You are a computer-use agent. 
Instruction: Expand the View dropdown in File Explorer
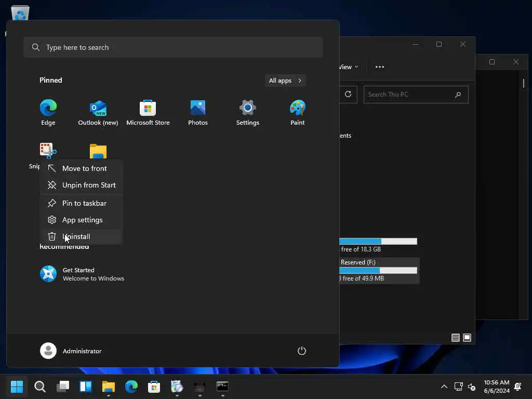click(x=349, y=67)
